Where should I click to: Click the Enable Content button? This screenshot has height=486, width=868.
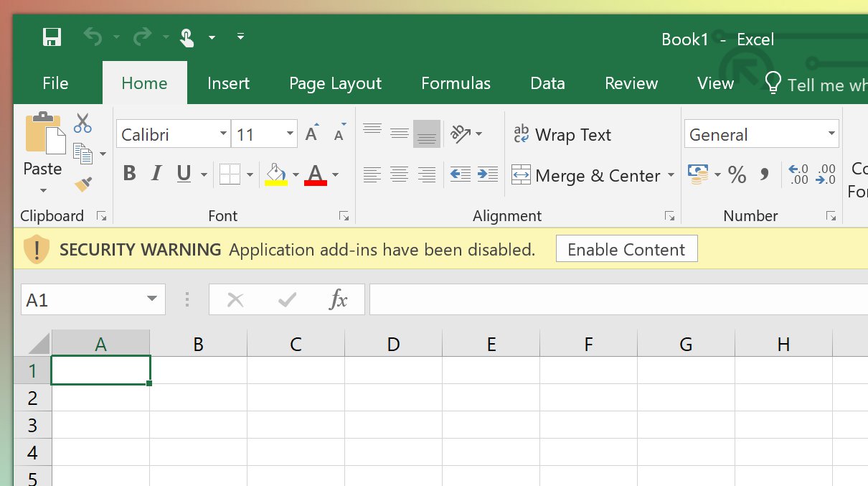(x=626, y=249)
